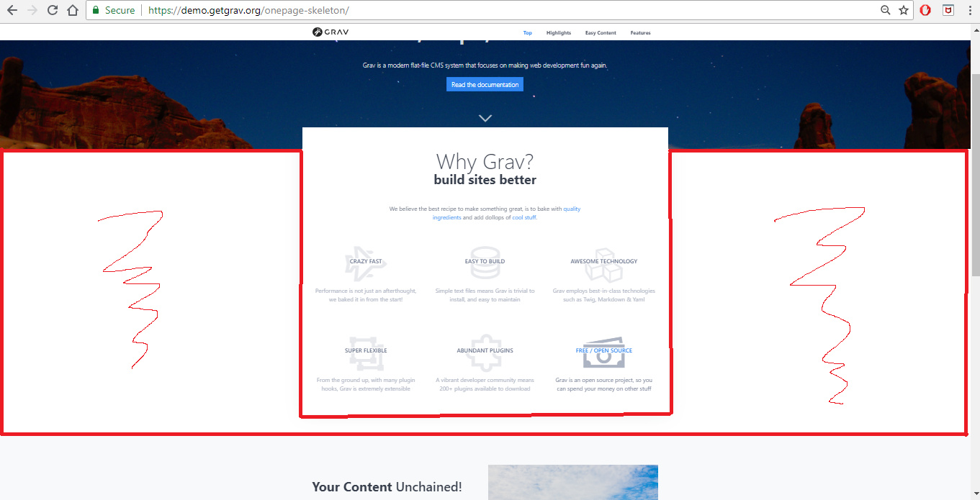
Task: Click the Awesome Technology cubes icon
Action: (603, 265)
